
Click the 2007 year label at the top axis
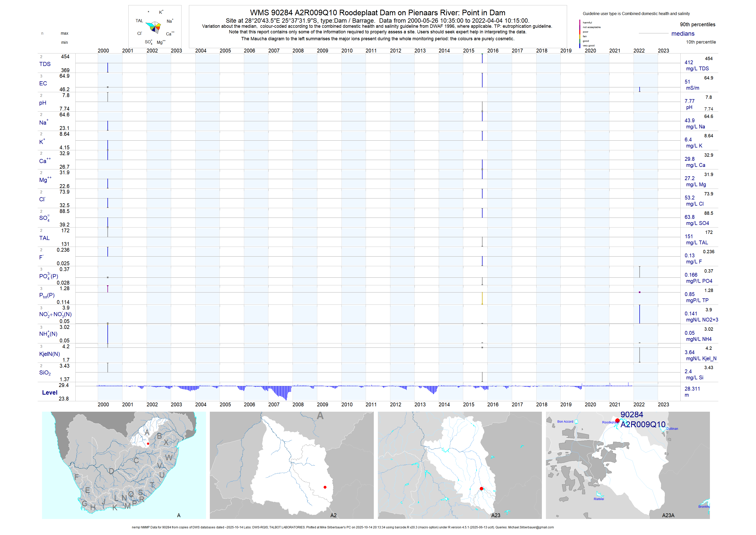click(274, 51)
